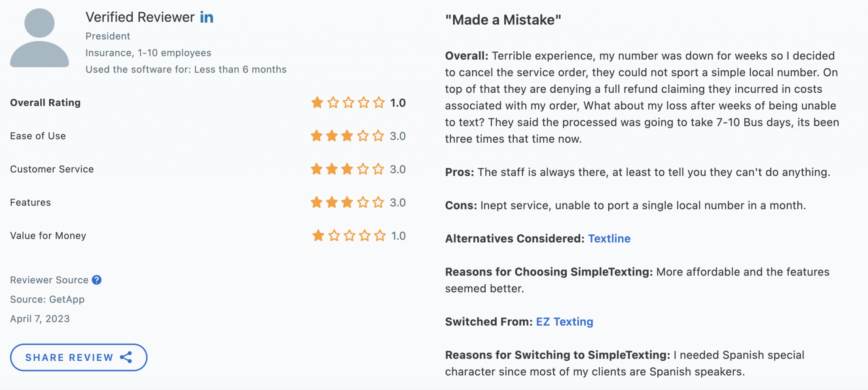Viewport: 868px width, 390px height.
Task: Click the Verified Reviewer name
Action: 140,17
